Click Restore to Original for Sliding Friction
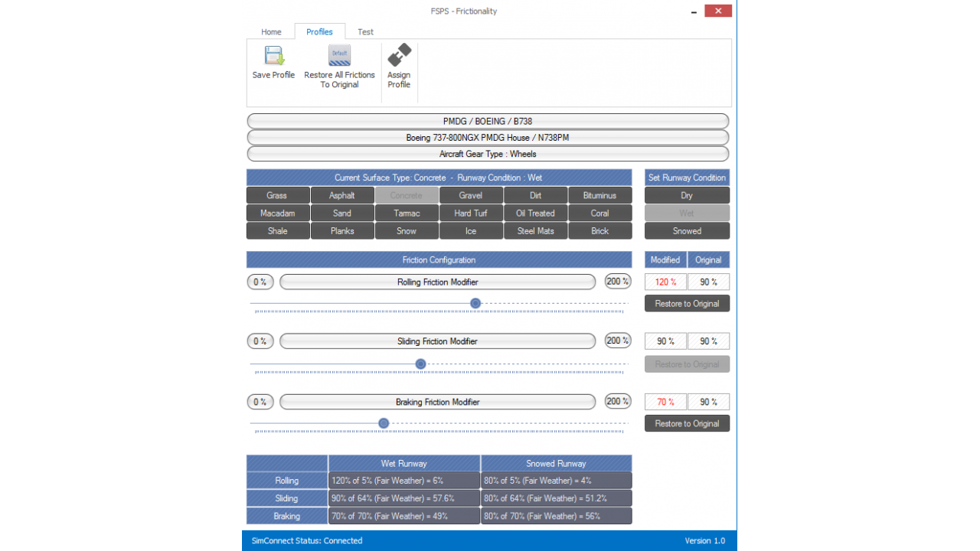The image size is (980, 551). (687, 364)
